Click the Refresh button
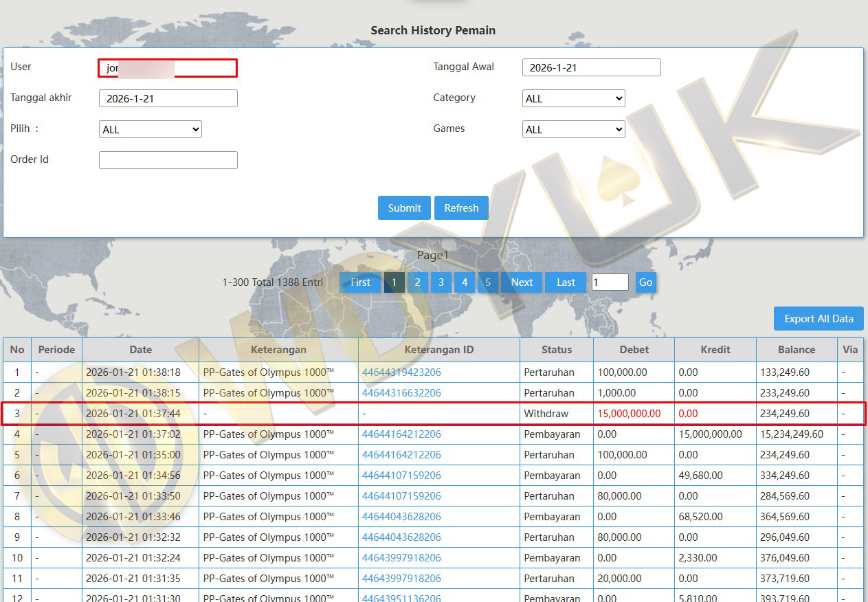 click(x=461, y=208)
